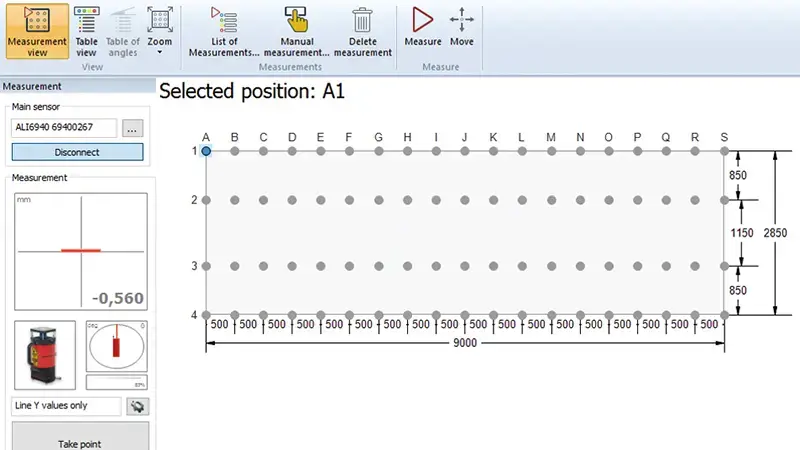Open settings icon beside Line Y values
Viewport: 800px width, 450px height.
click(136, 406)
